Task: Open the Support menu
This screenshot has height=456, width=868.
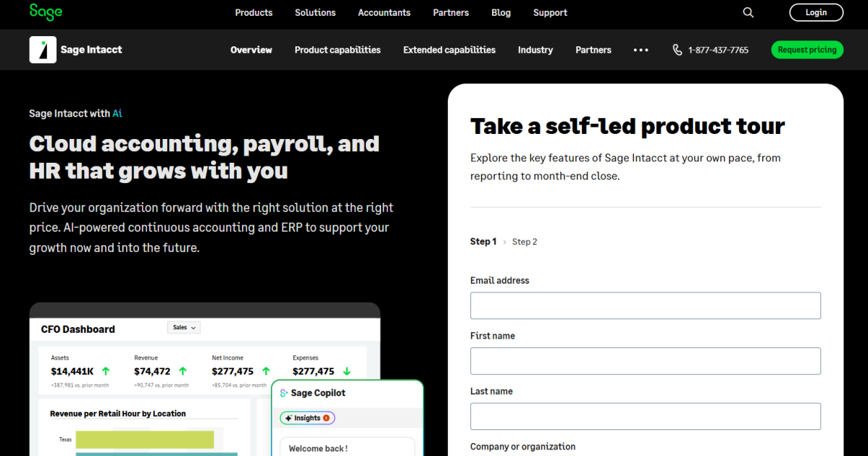Action: (x=550, y=13)
